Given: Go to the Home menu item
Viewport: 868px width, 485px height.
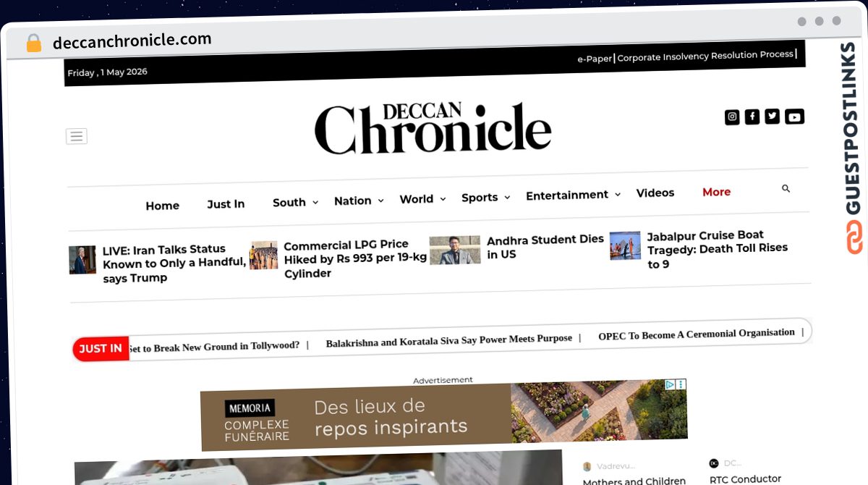Looking at the screenshot, I should coord(162,206).
